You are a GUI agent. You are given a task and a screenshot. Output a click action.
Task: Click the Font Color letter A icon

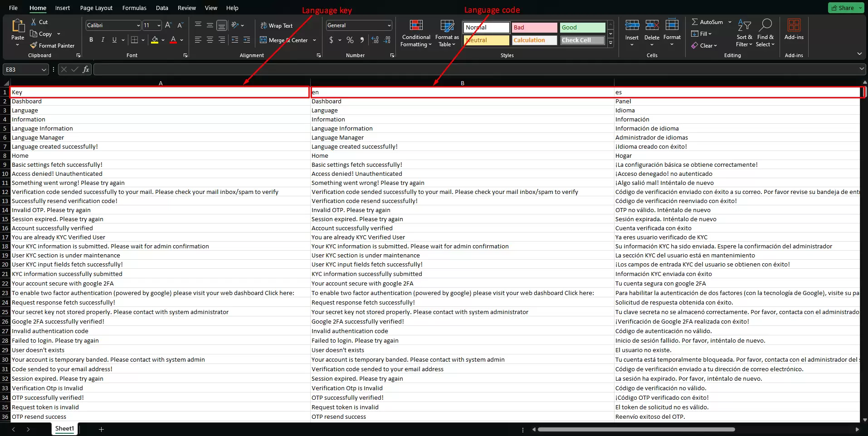[x=173, y=40]
